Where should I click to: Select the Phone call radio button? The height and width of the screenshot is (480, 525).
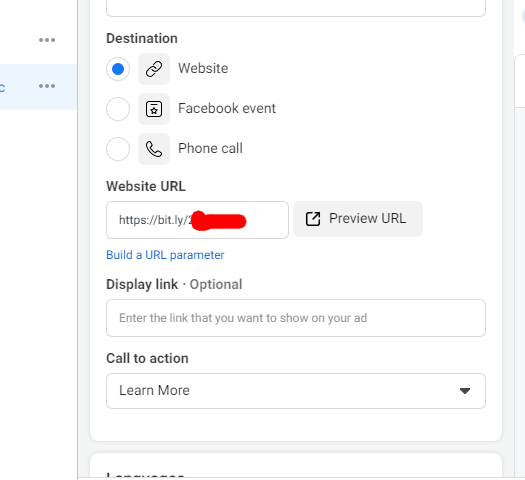118,149
